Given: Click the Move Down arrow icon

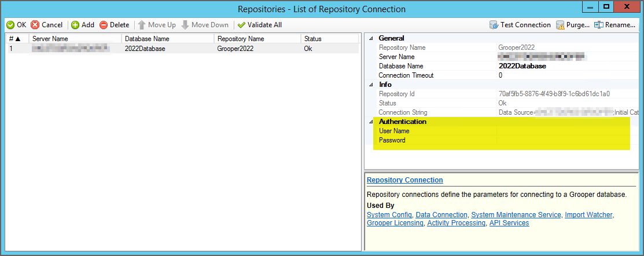Looking at the screenshot, I should pos(185,25).
